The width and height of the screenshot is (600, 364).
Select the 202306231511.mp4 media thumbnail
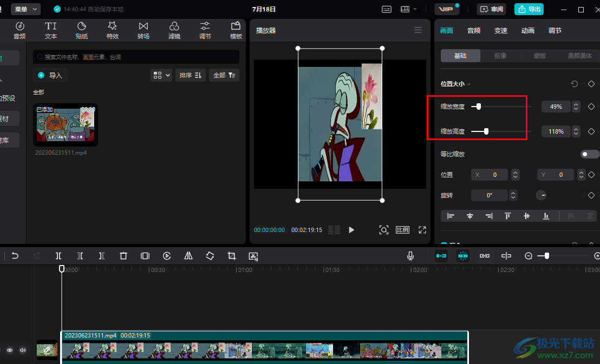point(66,125)
